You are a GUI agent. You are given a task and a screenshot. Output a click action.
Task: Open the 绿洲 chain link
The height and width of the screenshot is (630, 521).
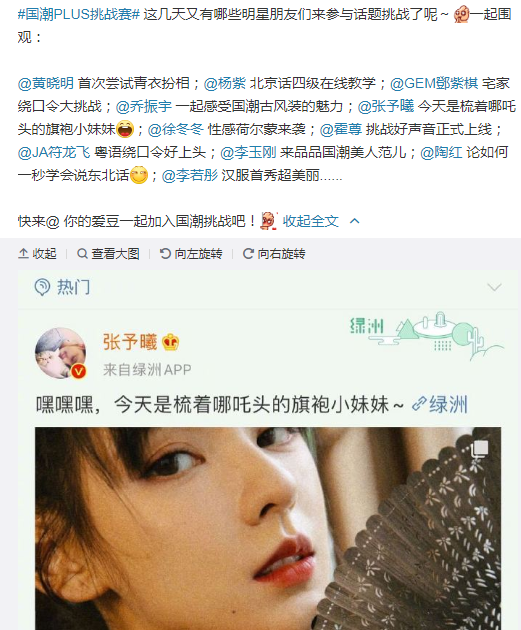[440, 404]
